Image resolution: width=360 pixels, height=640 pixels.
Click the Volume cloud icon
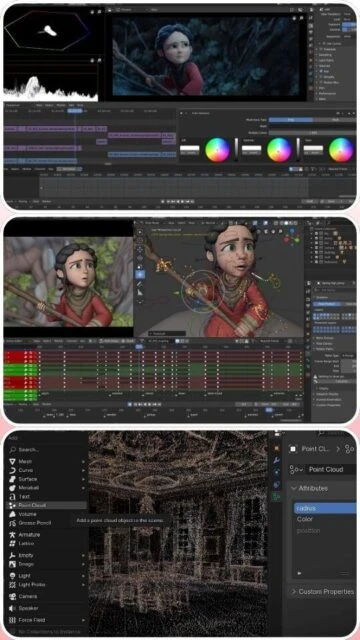12,514
